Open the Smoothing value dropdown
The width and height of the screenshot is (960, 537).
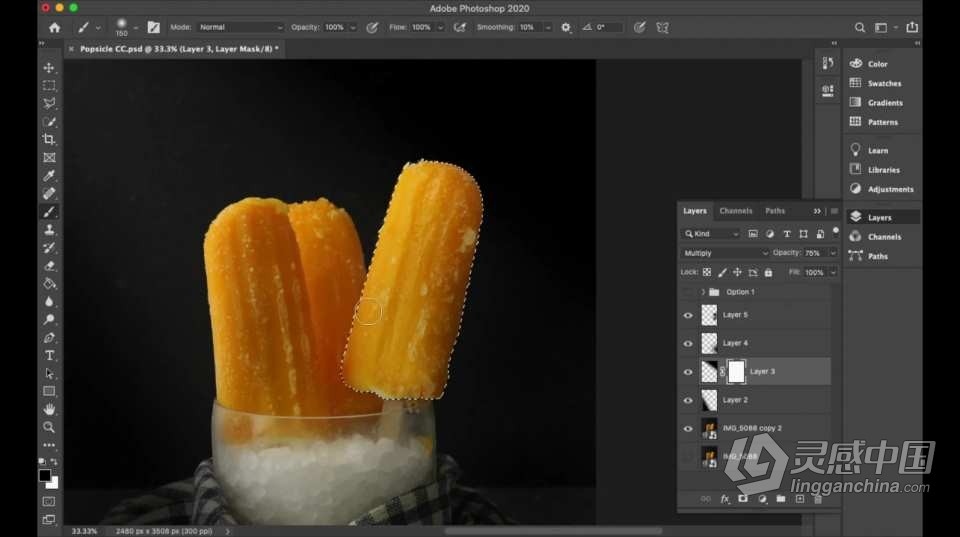point(548,28)
